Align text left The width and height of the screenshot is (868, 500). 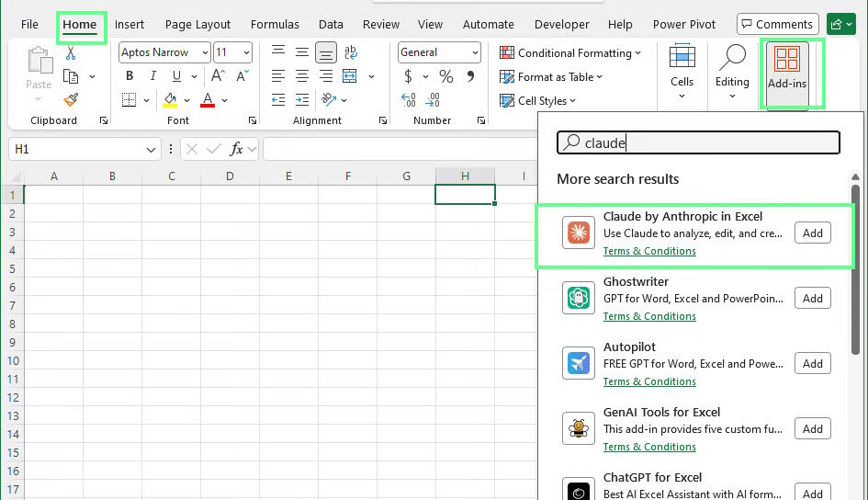click(278, 76)
